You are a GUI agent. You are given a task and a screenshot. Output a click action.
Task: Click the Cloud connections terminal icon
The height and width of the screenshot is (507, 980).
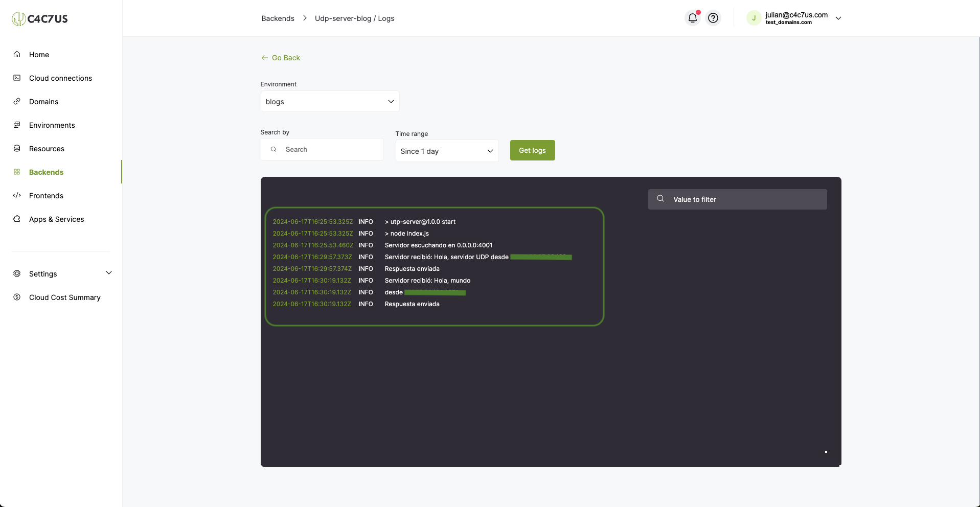(x=17, y=78)
